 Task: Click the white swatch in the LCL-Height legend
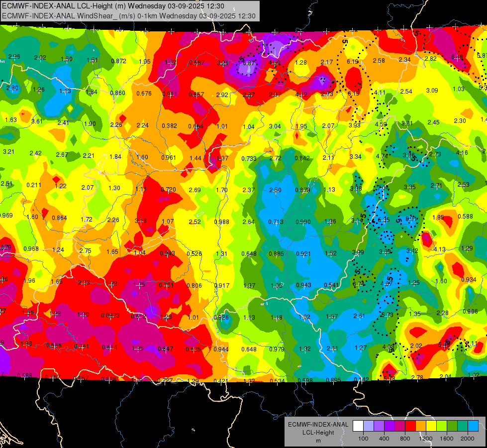358,426
